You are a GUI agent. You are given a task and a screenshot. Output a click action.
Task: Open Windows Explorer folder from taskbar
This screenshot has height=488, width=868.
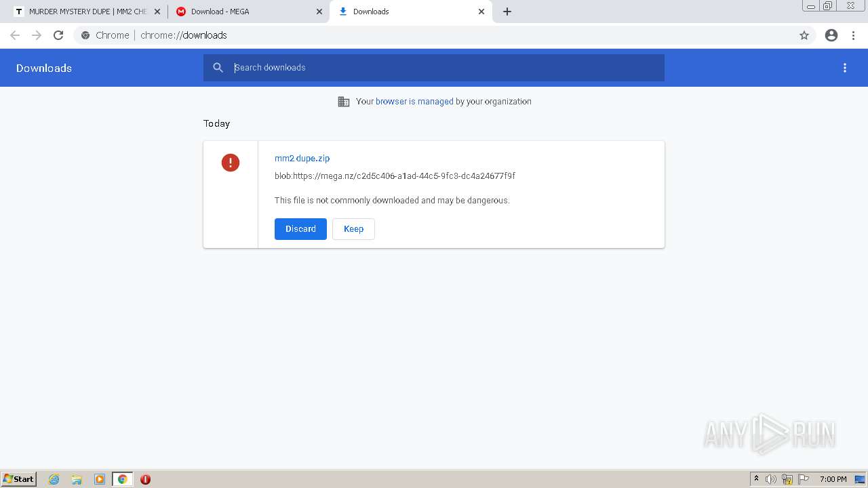pos(77,479)
